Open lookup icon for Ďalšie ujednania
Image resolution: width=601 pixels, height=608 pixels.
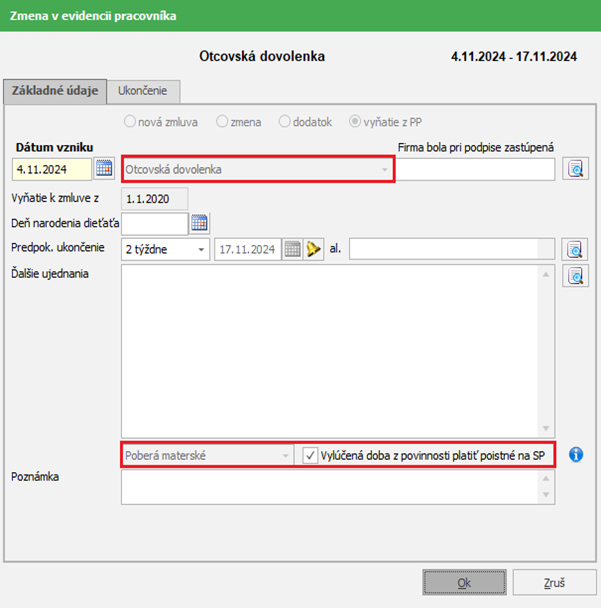[x=575, y=276]
